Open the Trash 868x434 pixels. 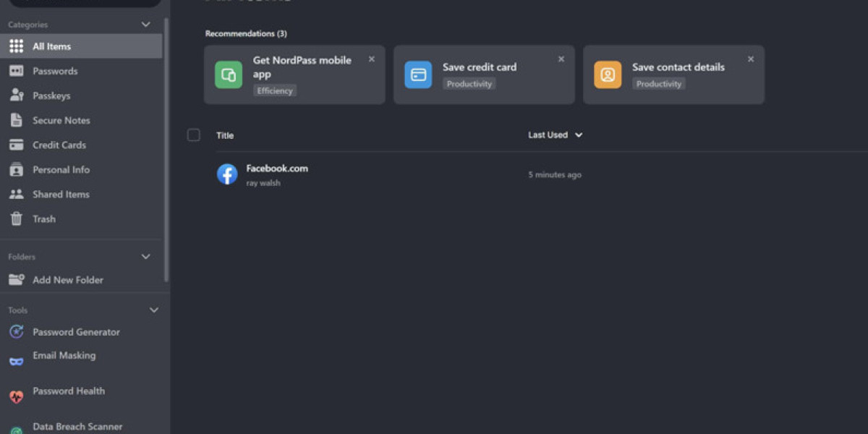point(43,218)
